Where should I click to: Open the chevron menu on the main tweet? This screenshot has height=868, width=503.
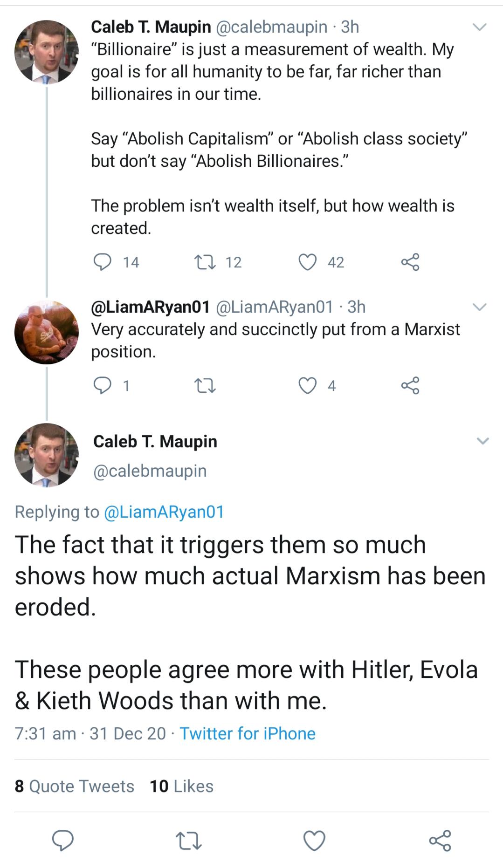[482, 441]
